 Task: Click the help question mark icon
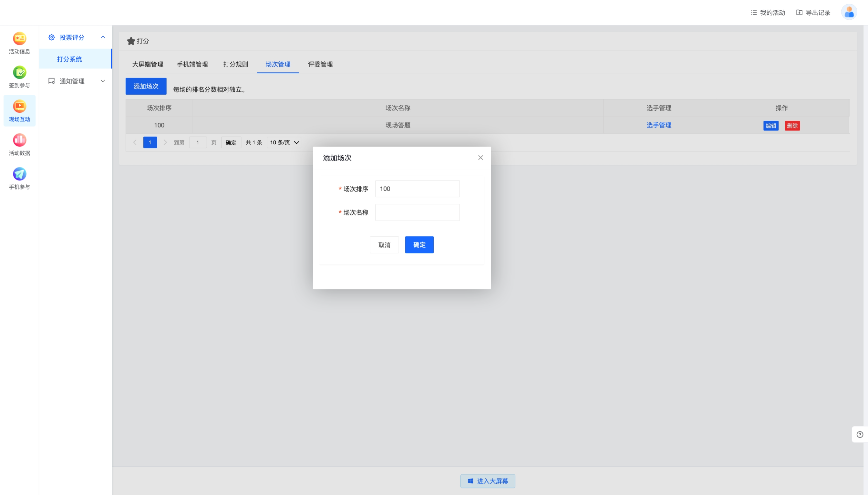click(x=860, y=435)
